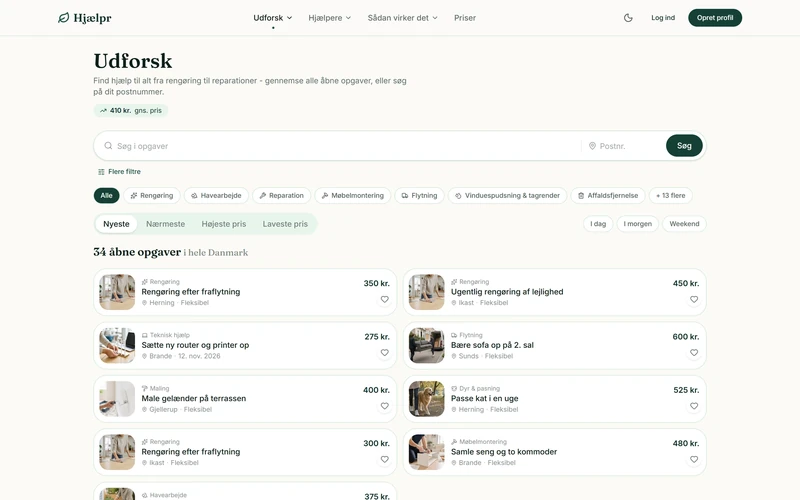Favorite Passe kat i en uge

694,406
